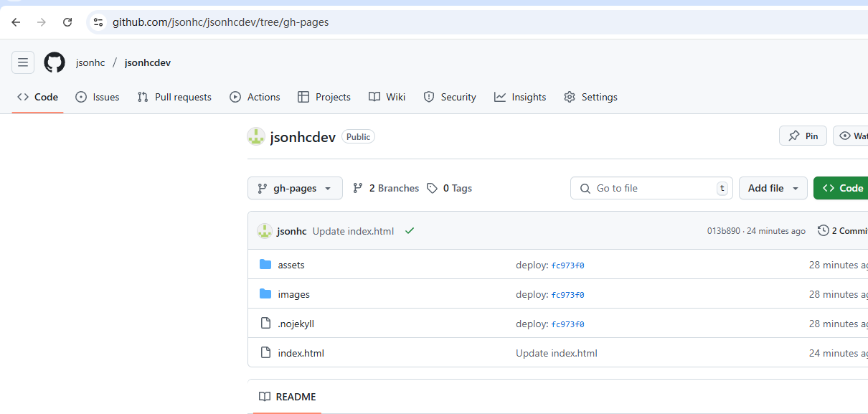This screenshot has width=868, height=414.
Task: Open fc973f0 commit link in .nojekyll row
Action: (x=568, y=324)
